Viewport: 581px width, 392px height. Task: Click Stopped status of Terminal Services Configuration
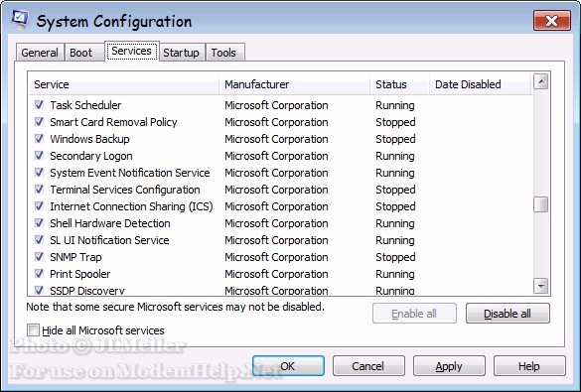pos(395,190)
